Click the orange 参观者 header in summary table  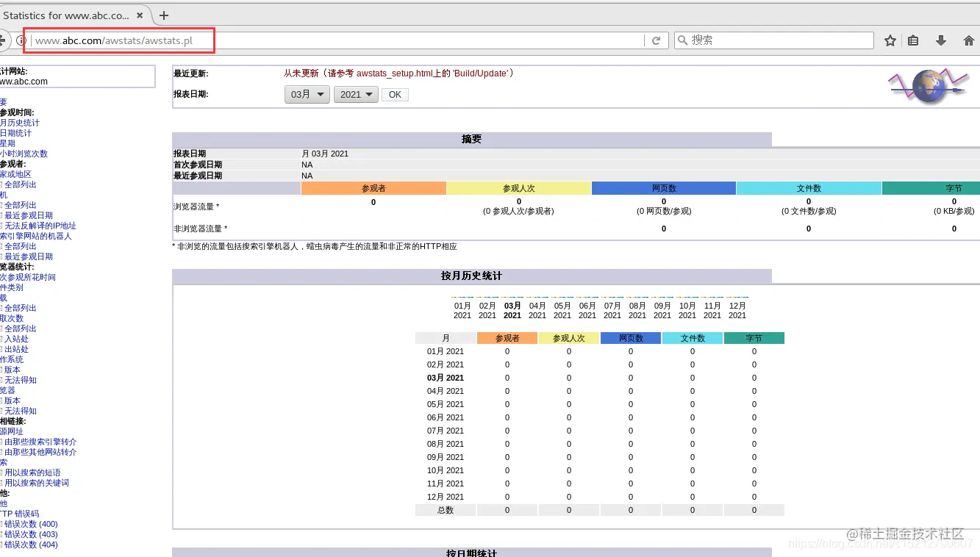(373, 189)
